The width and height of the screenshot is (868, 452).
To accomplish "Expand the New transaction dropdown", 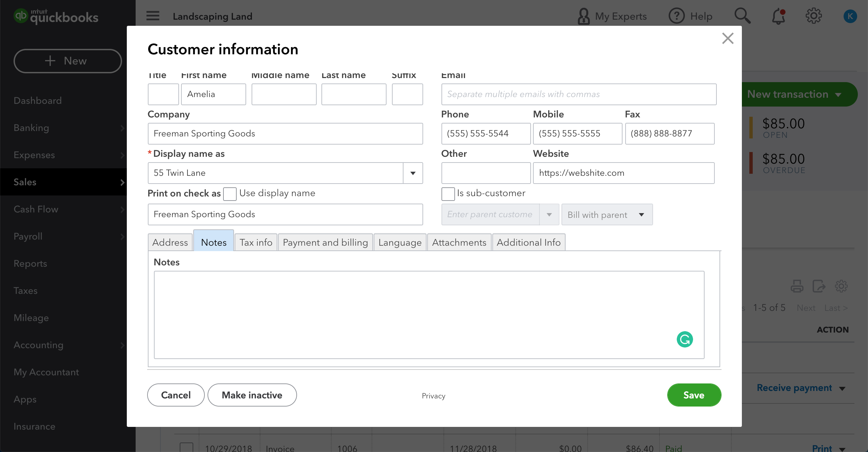I will coord(838,95).
